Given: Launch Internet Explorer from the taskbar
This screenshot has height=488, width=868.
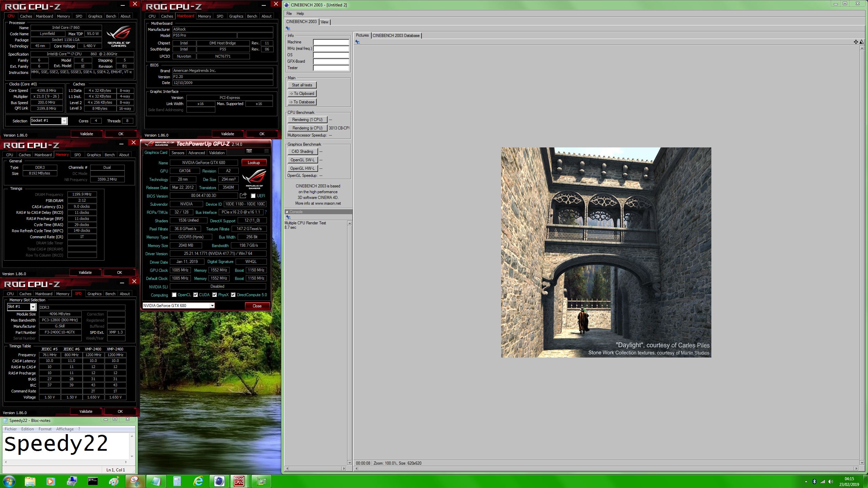Looking at the screenshot, I should tap(198, 481).
